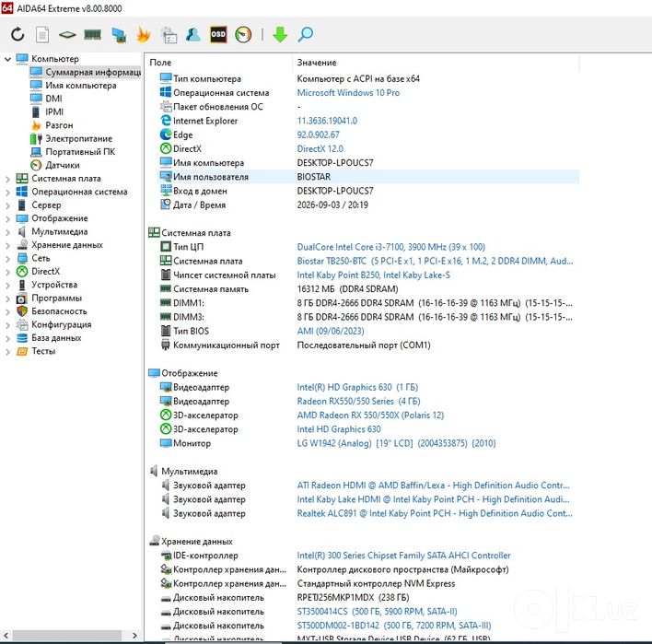652x644 pixels.
Task: Select Конфигурация in the tree
Action: click(x=53, y=325)
